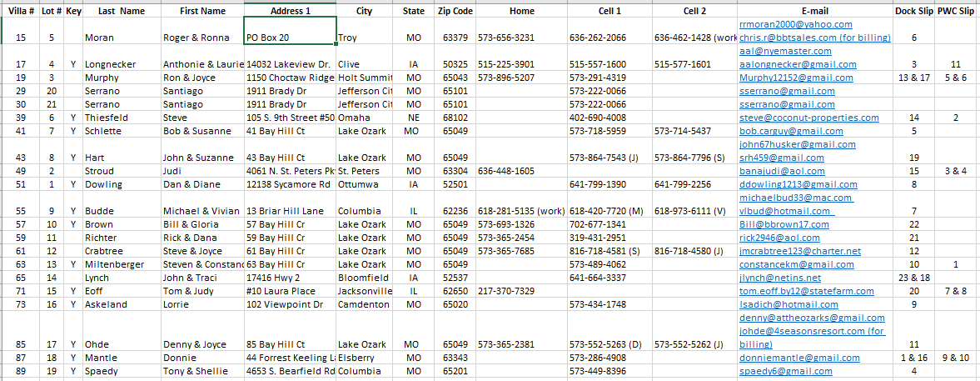980x381 pixels.
Task: Select the Lot # column header
Action: click(x=52, y=12)
